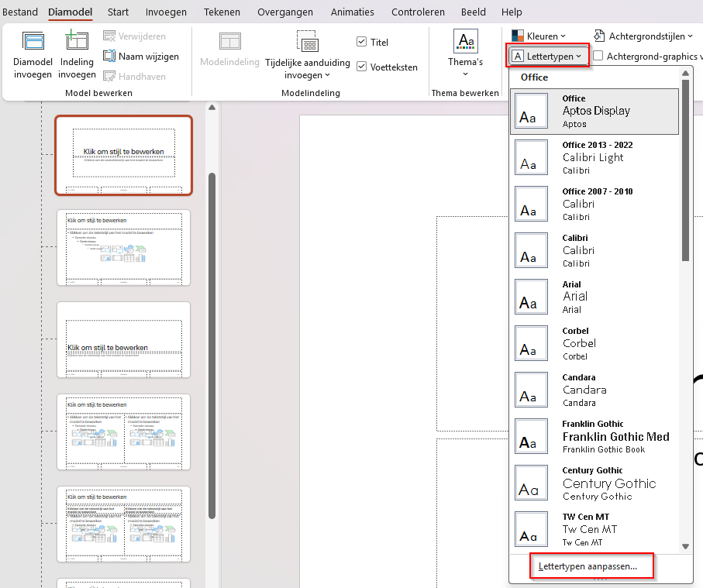Select the Calibri font theme
The height and width of the screenshot is (588, 703).
click(x=594, y=250)
